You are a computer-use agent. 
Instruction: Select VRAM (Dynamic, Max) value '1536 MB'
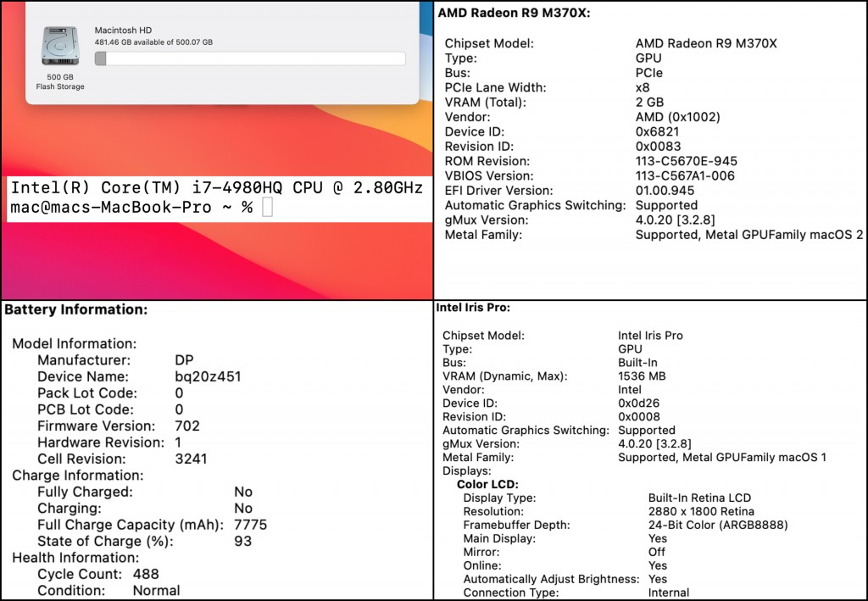(643, 376)
